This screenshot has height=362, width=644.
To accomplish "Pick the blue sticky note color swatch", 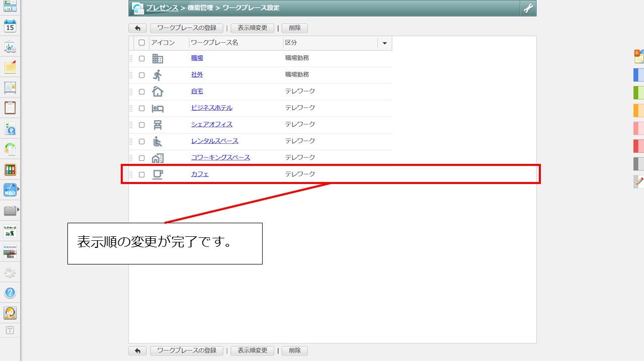I will [638, 75].
